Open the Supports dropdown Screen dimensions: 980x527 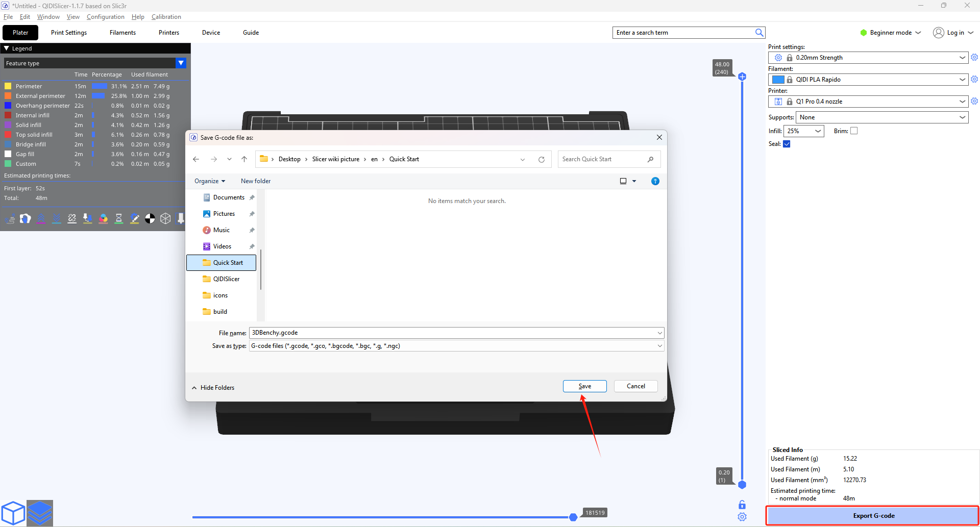881,117
